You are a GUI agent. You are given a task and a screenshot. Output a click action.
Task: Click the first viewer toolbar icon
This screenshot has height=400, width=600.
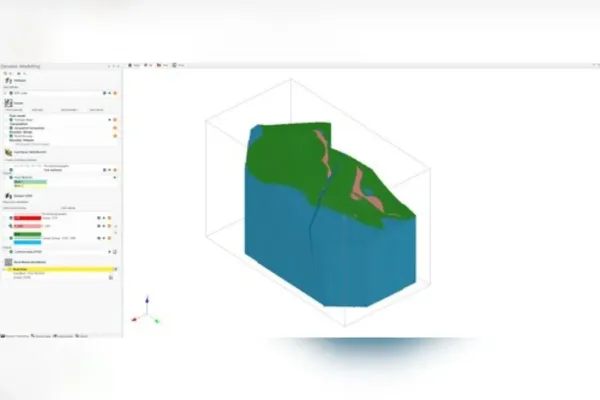click(x=130, y=65)
